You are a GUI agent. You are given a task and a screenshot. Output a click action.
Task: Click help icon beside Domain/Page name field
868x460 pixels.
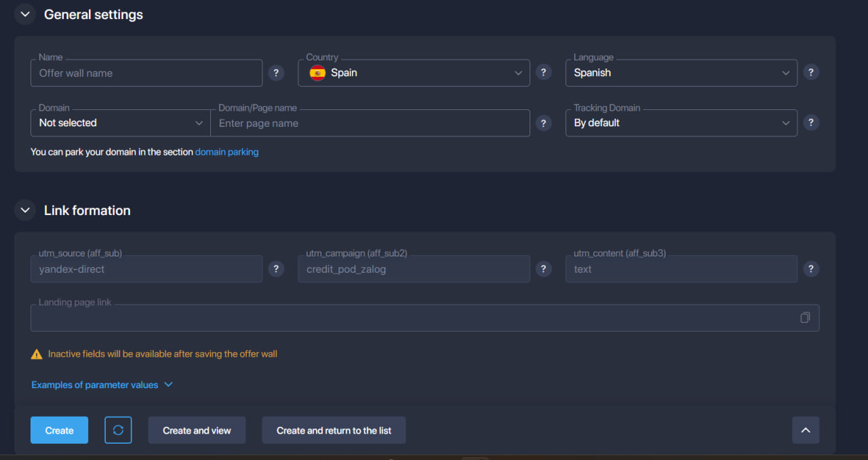pos(543,123)
